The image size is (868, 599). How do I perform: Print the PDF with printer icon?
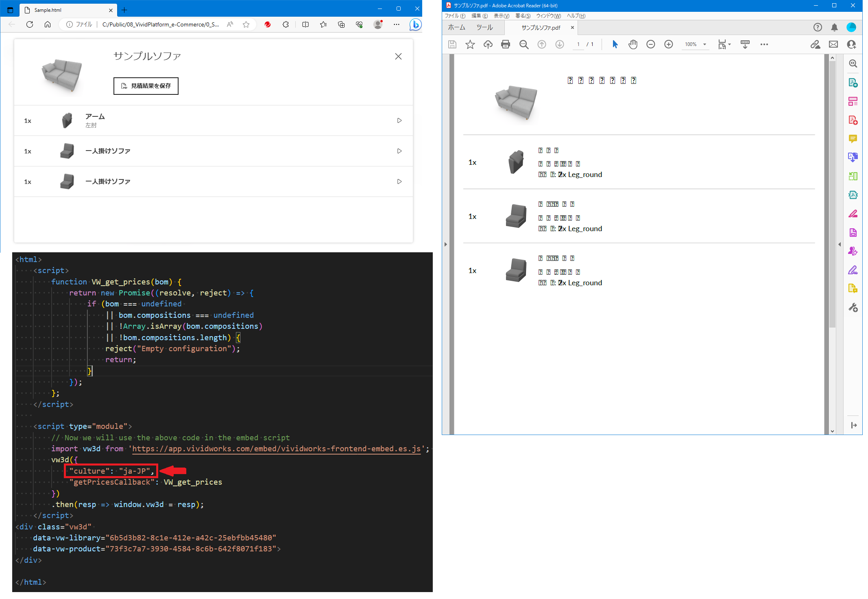coord(506,44)
